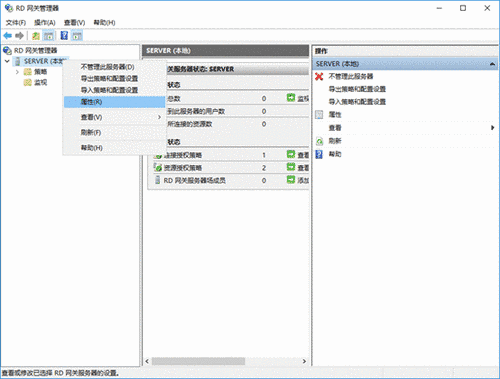Click the 帮助 help icon in actions pane
Screen dimensions: 500x379
point(319,154)
